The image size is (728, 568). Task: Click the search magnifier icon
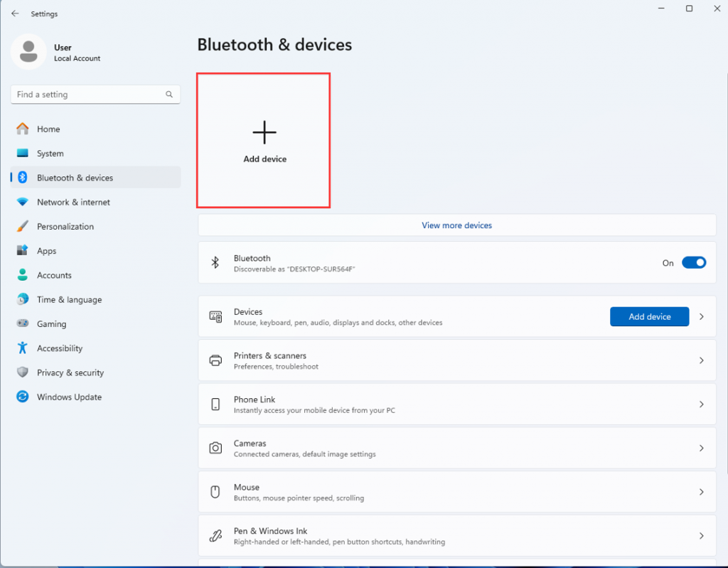click(x=169, y=95)
